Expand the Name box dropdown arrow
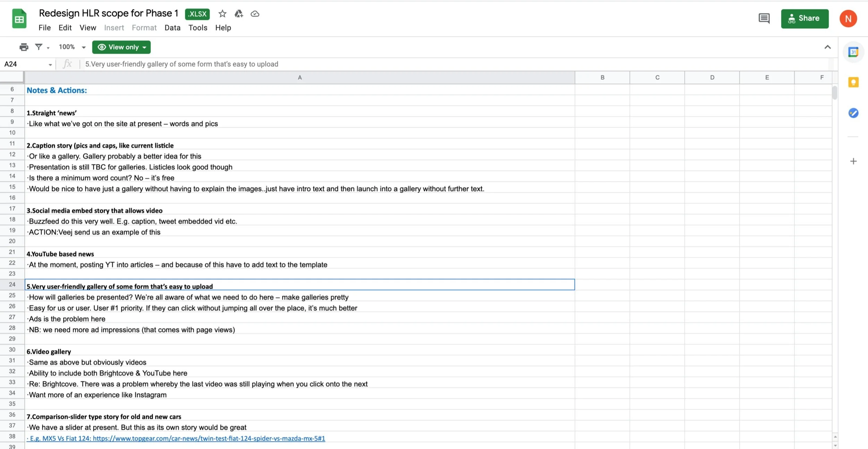868x449 pixels. [50, 65]
